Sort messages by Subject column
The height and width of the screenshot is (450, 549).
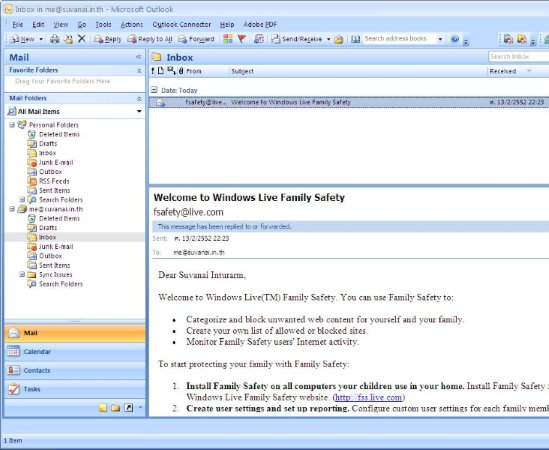(x=242, y=71)
